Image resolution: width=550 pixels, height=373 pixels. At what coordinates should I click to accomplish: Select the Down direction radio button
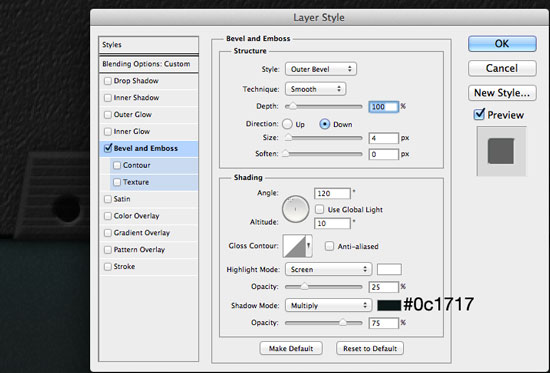coord(325,124)
